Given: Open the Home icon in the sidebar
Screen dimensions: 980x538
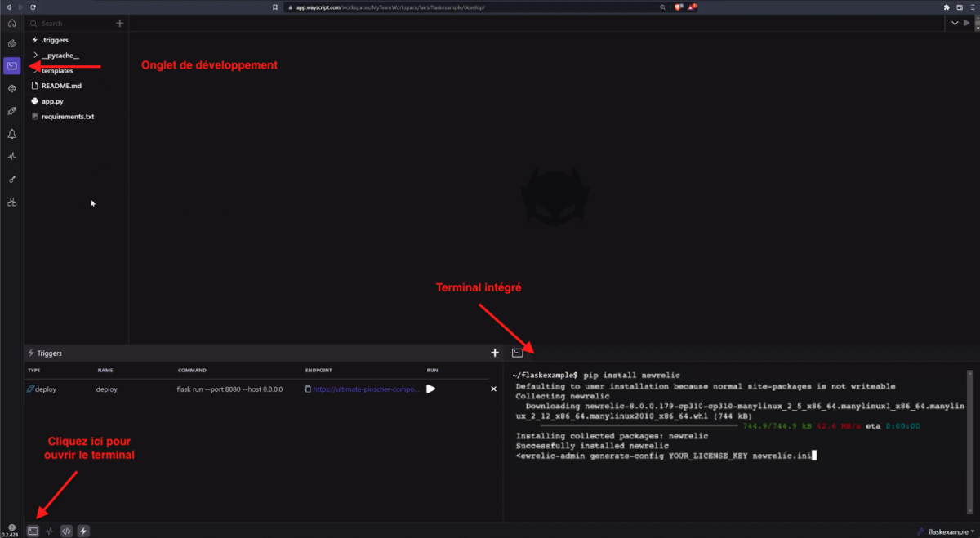Looking at the screenshot, I should [11, 23].
